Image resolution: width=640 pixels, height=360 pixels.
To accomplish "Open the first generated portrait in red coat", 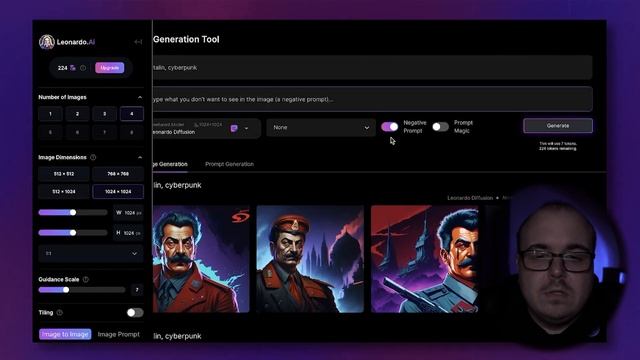I will (x=201, y=259).
